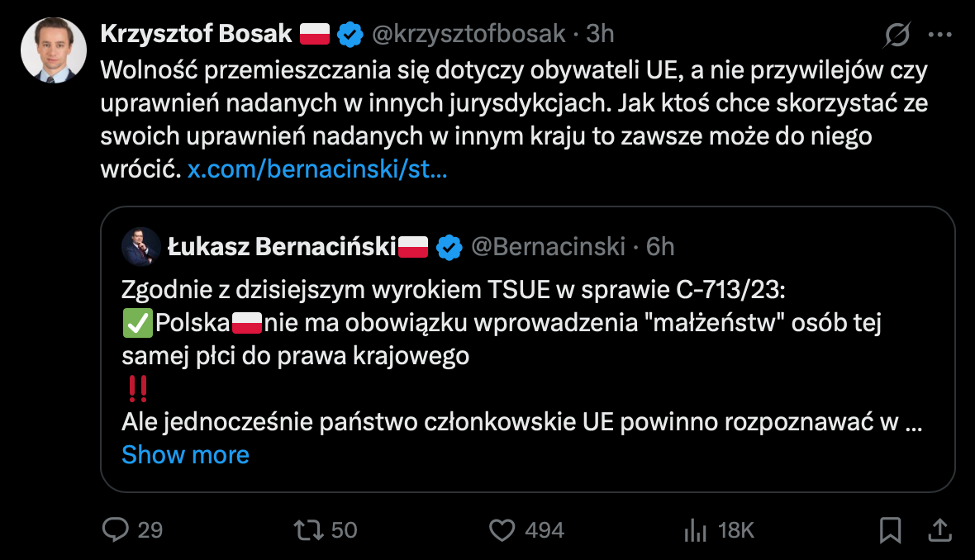The image size is (975, 560).
Task: Open the three-dot more options menu
Action: tap(941, 33)
